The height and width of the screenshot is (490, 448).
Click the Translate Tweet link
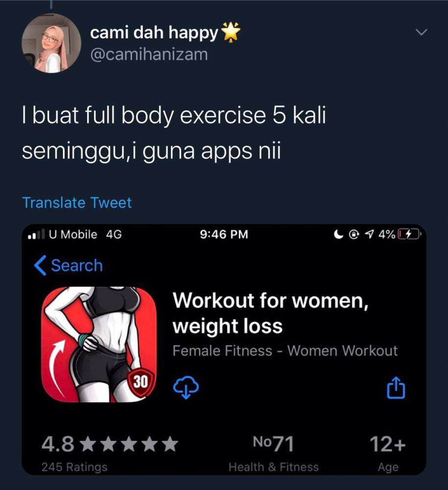[77, 202]
